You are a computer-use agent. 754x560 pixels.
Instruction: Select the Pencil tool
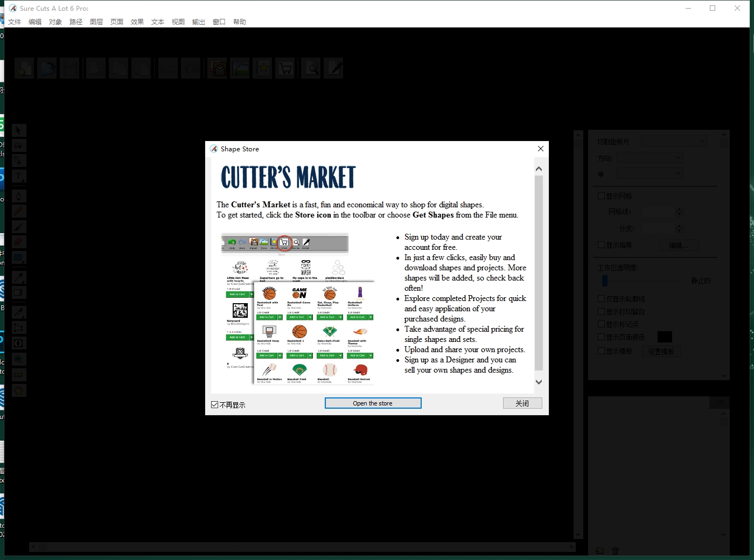19,211
